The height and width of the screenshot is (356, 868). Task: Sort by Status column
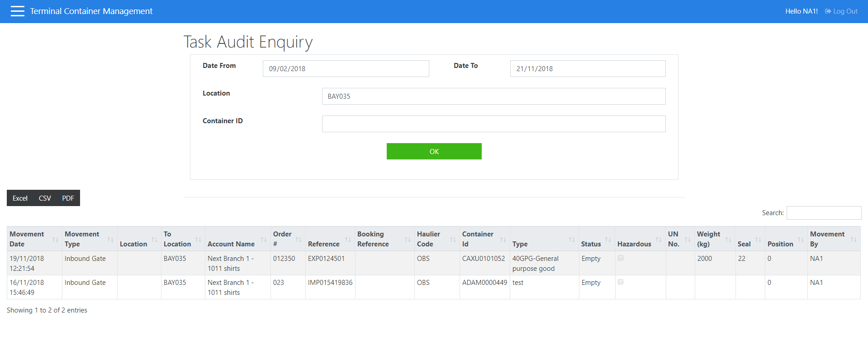pos(597,239)
